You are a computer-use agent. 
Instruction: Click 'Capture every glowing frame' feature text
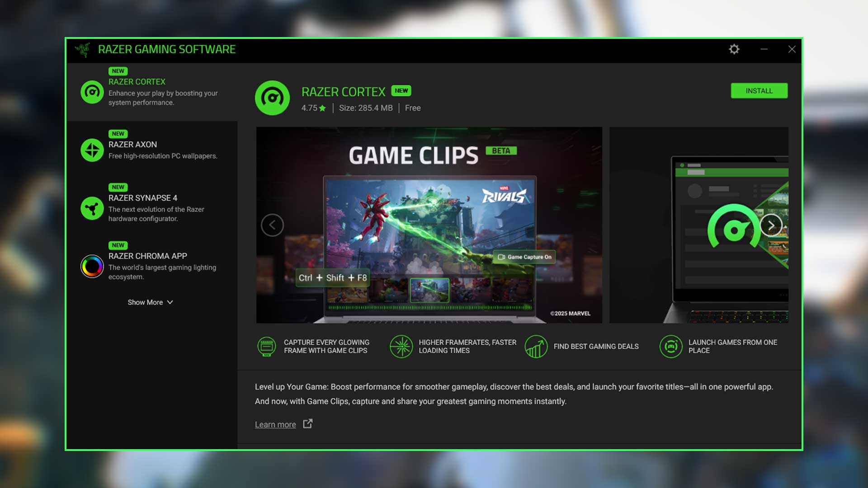point(326,347)
